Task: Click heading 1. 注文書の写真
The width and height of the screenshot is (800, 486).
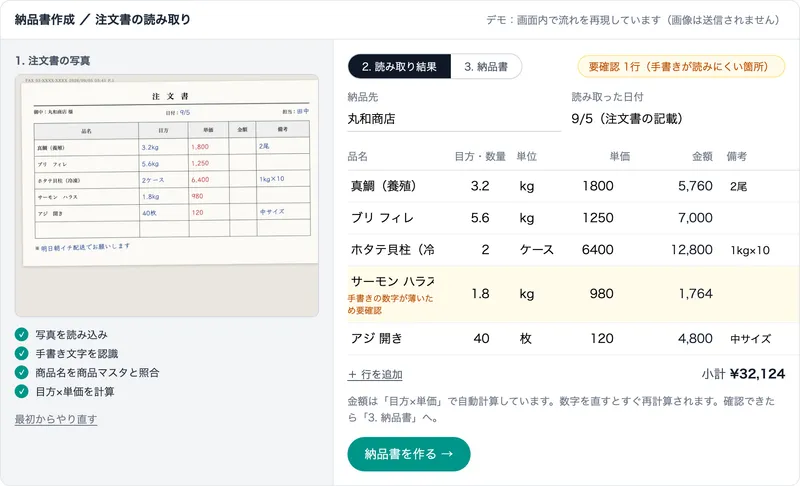Action: [53, 61]
